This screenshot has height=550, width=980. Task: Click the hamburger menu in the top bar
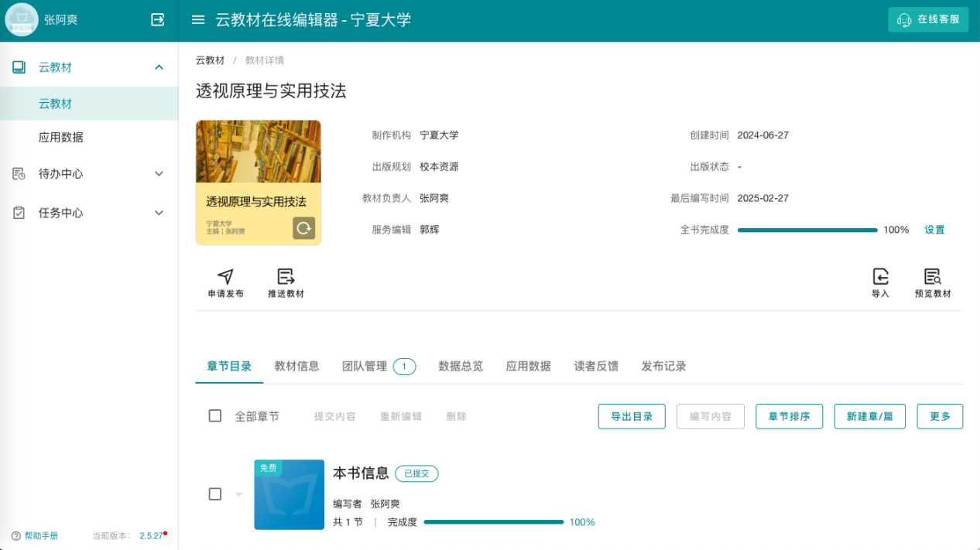click(x=198, y=20)
